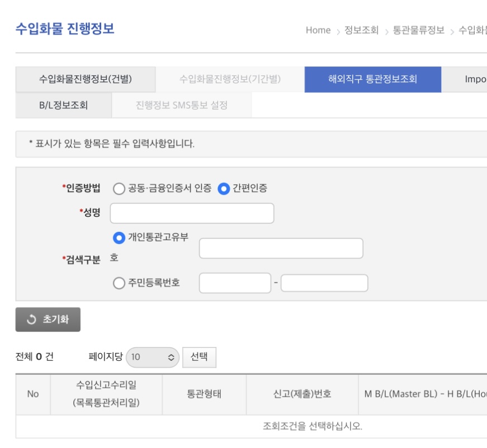Click the 개인통관고유부호 text field
Image resolution: width=487 pixels, height=448 pixels.
click(x=281, y=249)
